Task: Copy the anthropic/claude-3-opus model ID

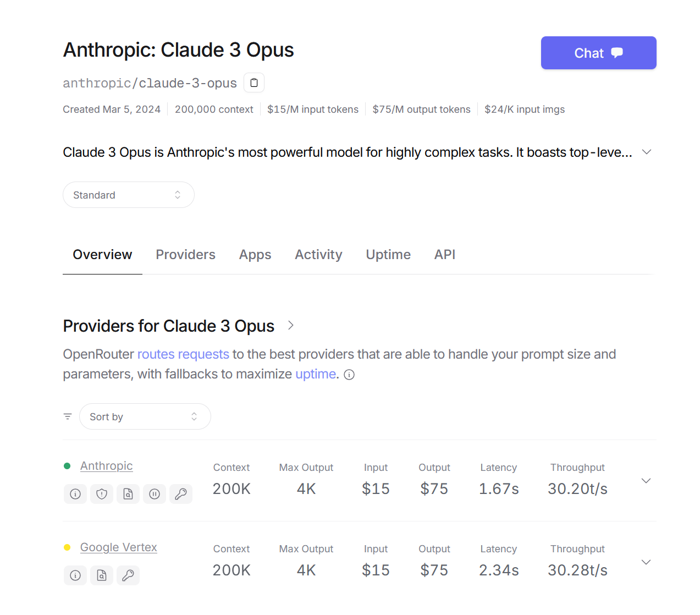Action: click(254, 83)
